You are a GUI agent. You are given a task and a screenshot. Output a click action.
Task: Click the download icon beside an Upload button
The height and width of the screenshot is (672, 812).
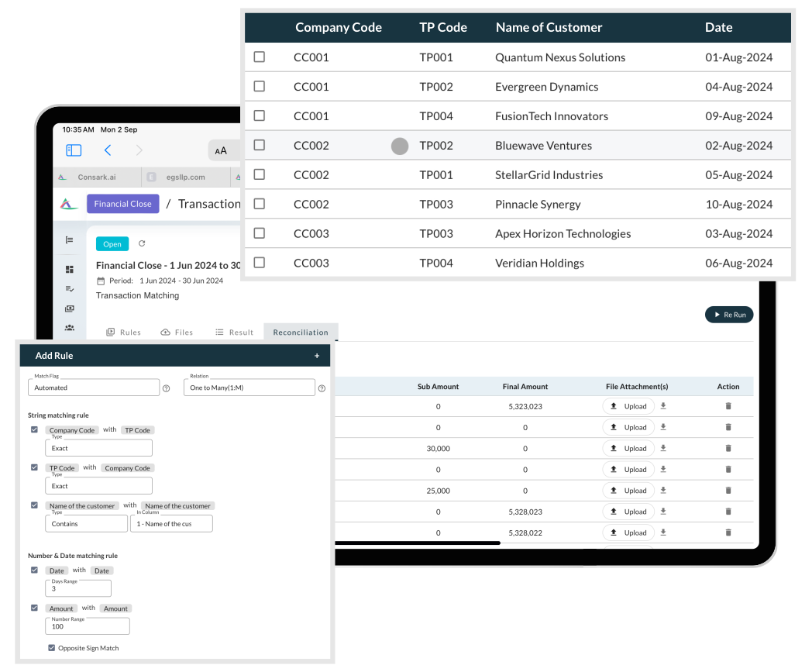point(662,405)
